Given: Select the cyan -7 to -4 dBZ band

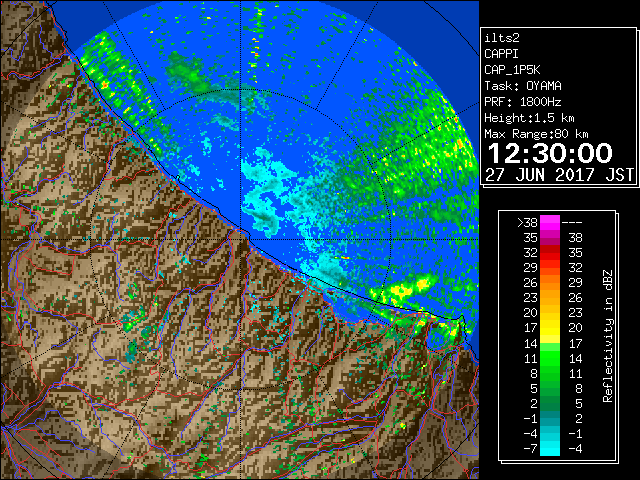Looking at the screenshot, I should (550, 449).
